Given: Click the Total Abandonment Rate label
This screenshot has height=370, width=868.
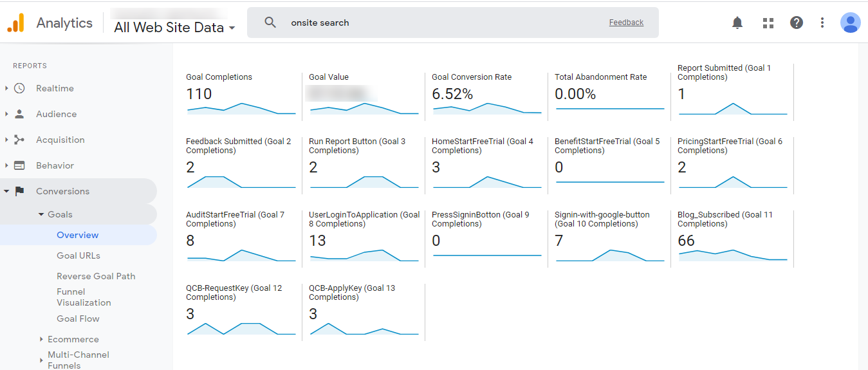Looking at the screenshot, I should click(601, 77).
